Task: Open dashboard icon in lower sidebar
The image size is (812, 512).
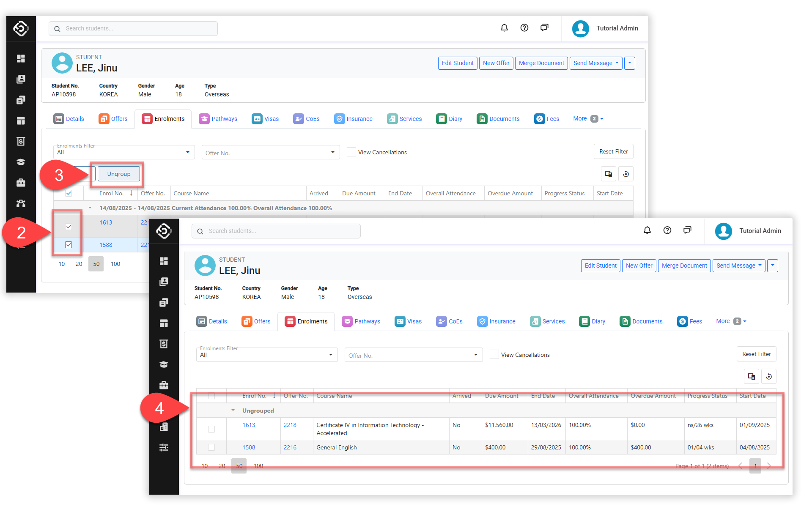Action: tap(164, 261)
